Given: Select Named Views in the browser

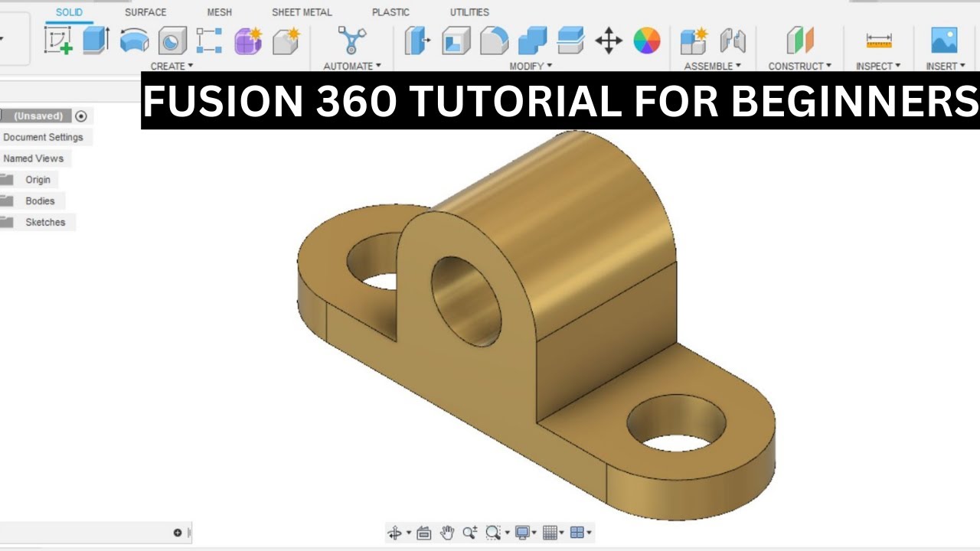Looking at the screenshot, I should point(34,158).
